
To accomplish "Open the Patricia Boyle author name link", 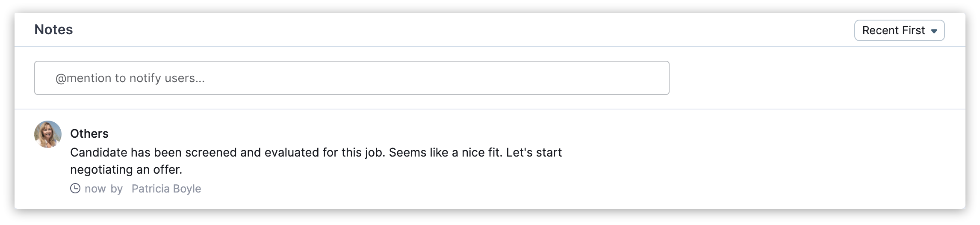I will (x=166, y=189).
